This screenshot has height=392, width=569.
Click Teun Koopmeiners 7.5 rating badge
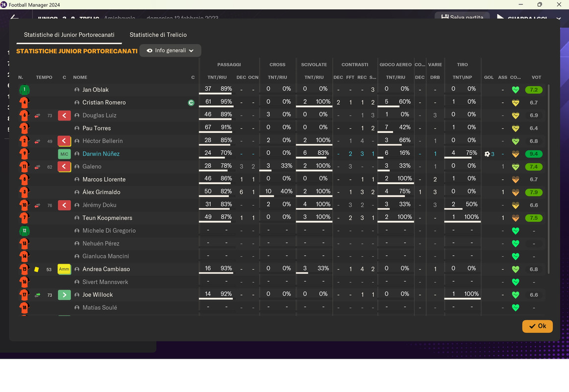533,218
